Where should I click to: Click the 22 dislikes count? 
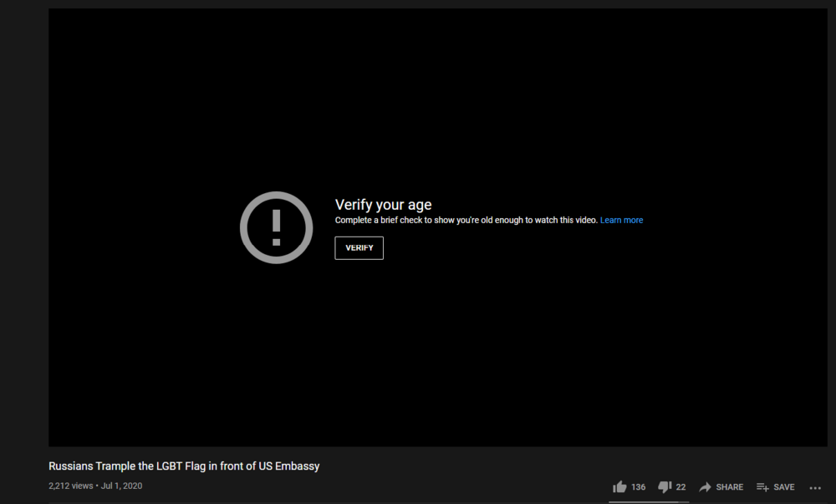click(x=681, y=487)
